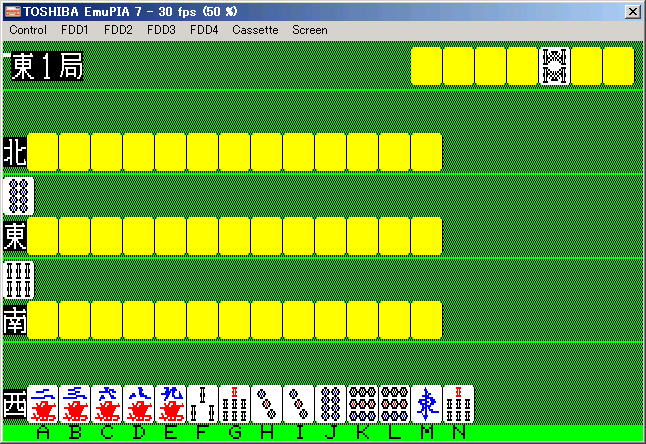Screen dimensions: 646x444
Task: Choose the nine-man tile labeled E
Action: point(171,405)
